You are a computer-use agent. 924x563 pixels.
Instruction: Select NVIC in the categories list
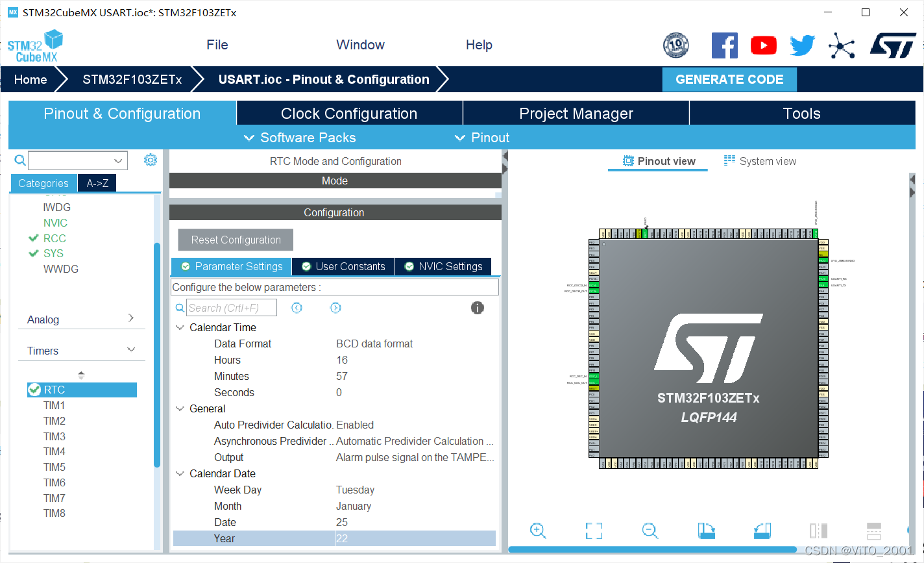(56, 223)
